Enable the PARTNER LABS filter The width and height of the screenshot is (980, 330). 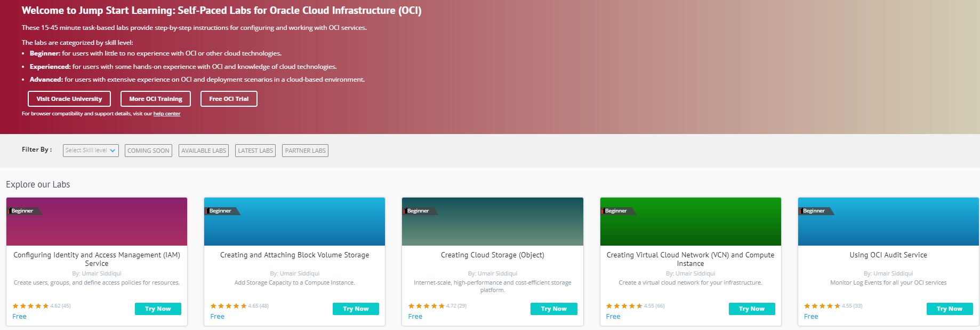pyautogui.click(x=305, y=151)
